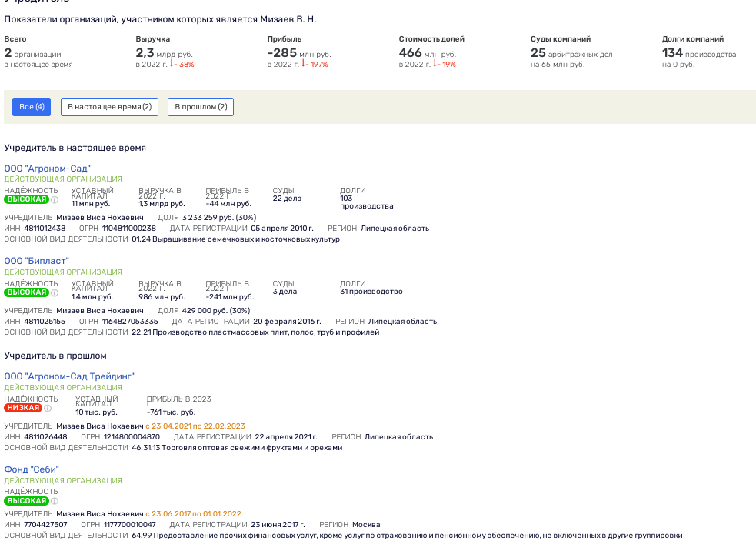Viewport: 756px width, 551px height.
Task: Click the -761 тыс. руб. profit value
Action: pyautogui.click(x=172, y=412)
